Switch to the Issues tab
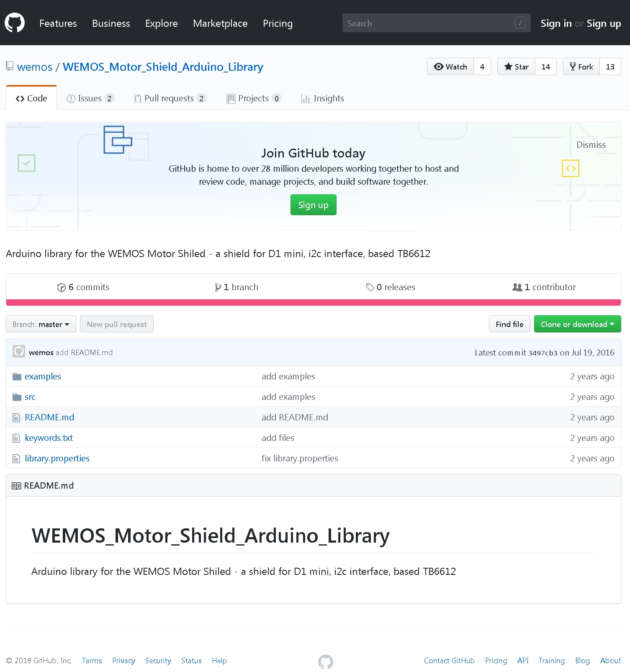The width and height of the screenshot is (630, 672). coord(90,98)
